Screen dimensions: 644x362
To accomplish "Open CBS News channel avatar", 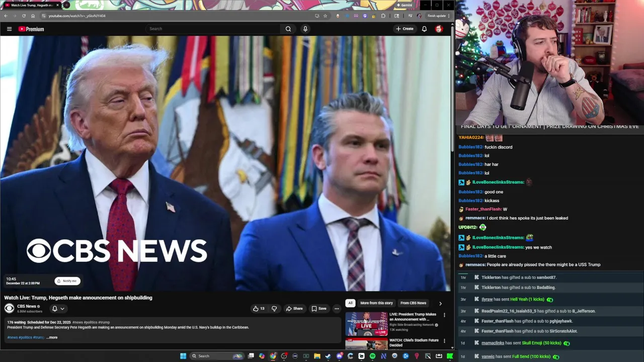I will click(x=10, y=308).
